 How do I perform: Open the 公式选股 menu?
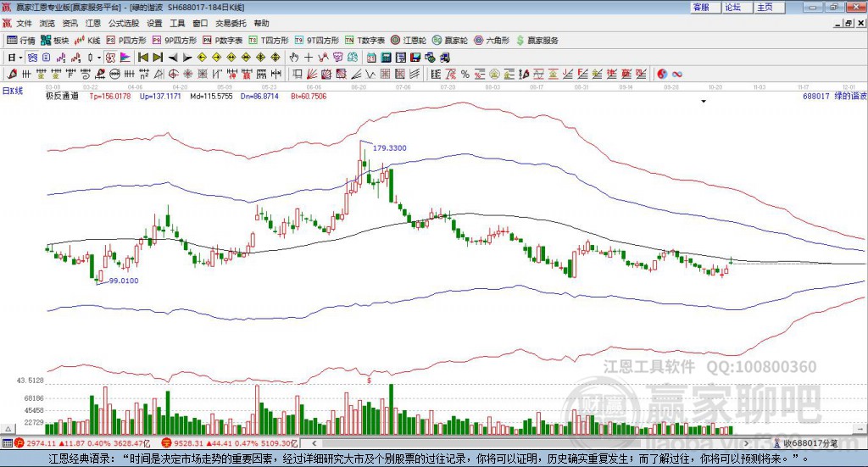123,24
